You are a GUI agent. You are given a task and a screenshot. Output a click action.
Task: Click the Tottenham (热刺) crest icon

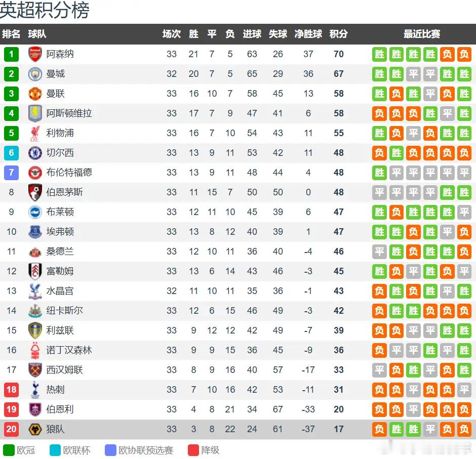(x=35, y=390)
